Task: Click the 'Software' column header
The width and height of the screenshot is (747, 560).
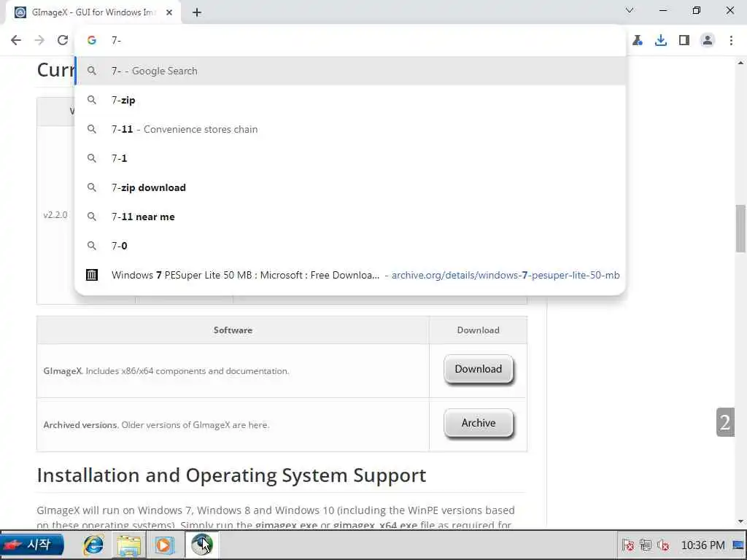Action: (233, 330)
